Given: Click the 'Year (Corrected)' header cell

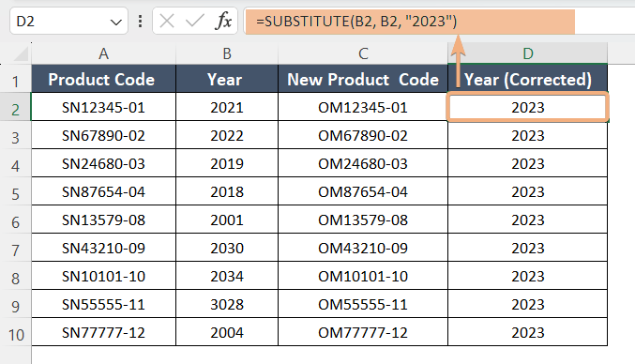Looking at the screenshot, I should click(x=528, y=79).
